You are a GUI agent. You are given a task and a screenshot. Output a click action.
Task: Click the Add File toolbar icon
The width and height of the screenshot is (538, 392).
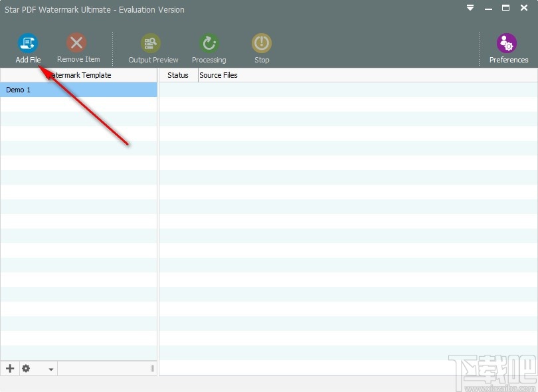tap(28, 43)
